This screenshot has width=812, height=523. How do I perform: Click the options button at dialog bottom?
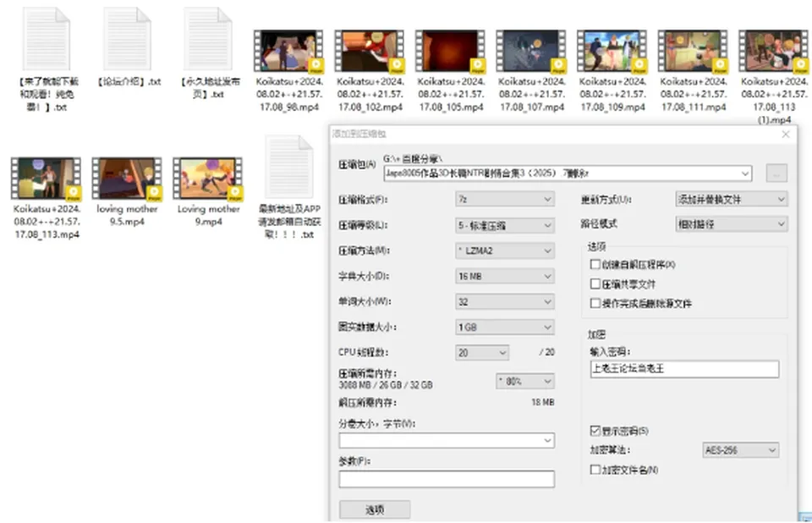point(375,509)
